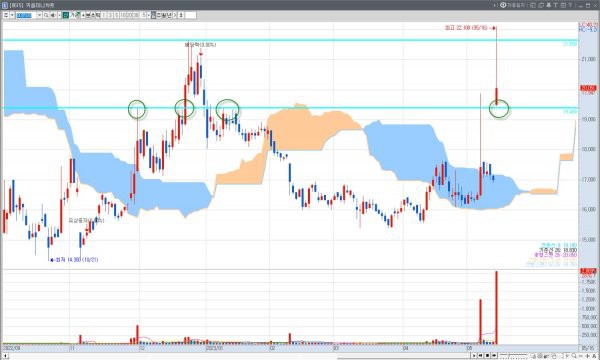Click the window-copy icon in title bar
This screenshot has width=600, height=360.
click(x=533, y=5)
